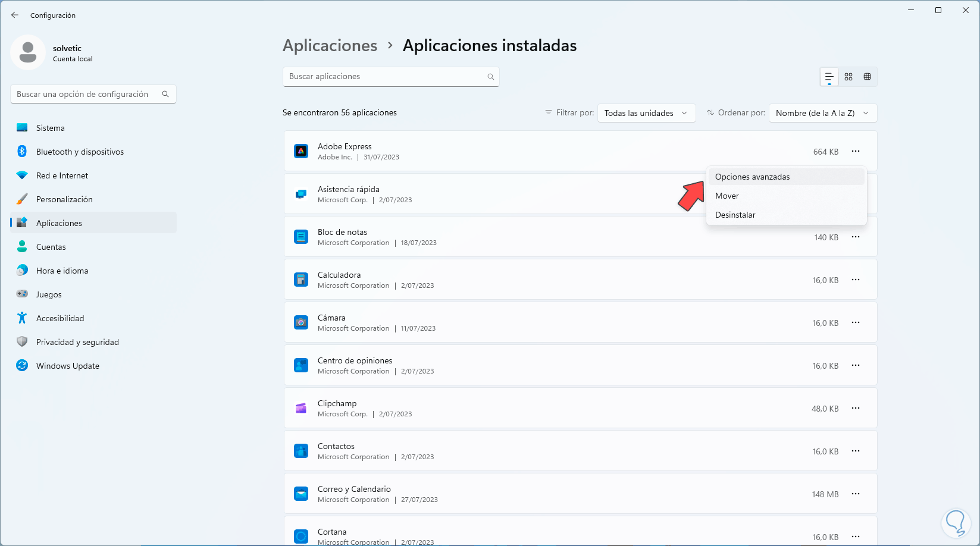Open more options for Bloc de notas

pyautogui.click(x=856, y=237)
